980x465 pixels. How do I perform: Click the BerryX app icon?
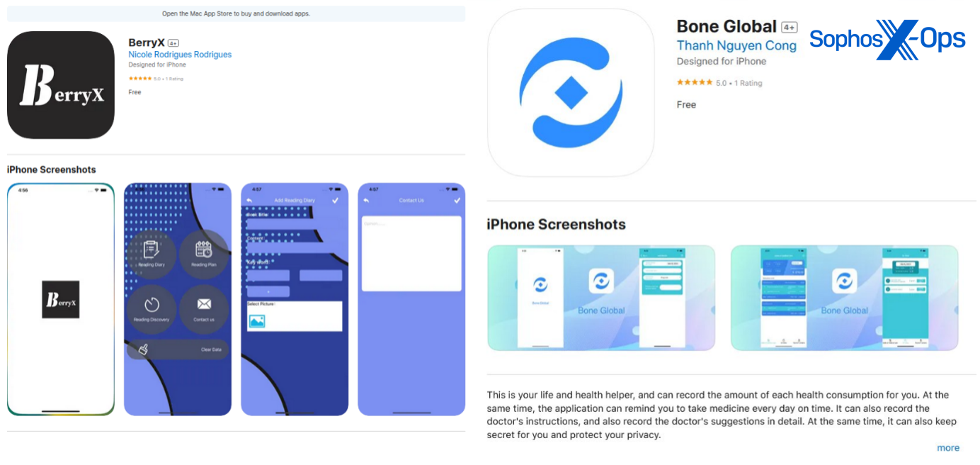61,85
